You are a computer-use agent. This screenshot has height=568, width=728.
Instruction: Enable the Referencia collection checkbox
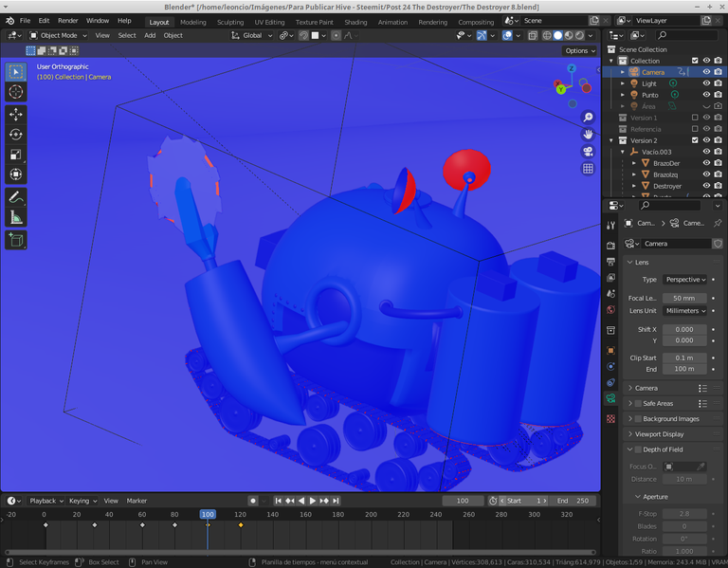pyautogui.click(x=695, y=129)
